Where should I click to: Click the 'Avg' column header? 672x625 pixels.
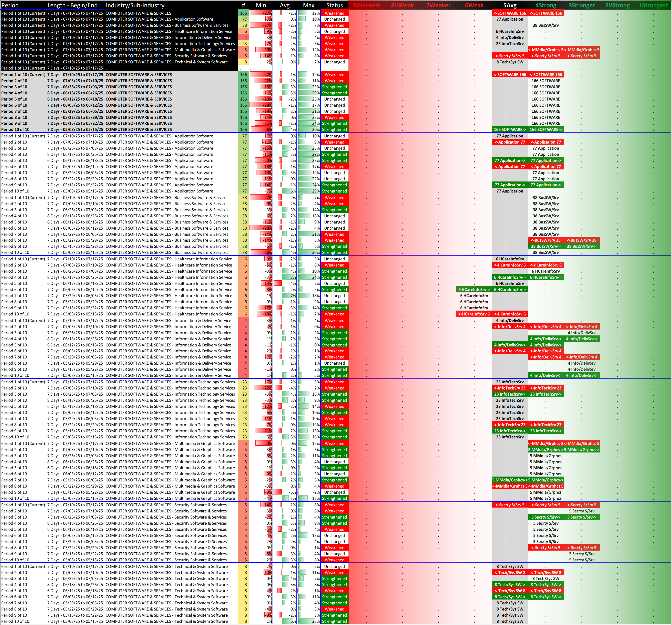pyautogui.click(x=285, y=5)
